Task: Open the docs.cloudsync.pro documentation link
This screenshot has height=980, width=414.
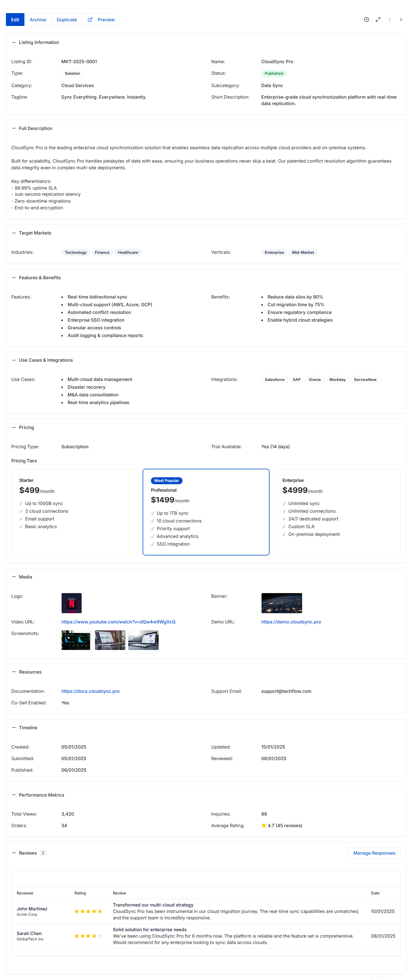Action: (x=91, y=691)
